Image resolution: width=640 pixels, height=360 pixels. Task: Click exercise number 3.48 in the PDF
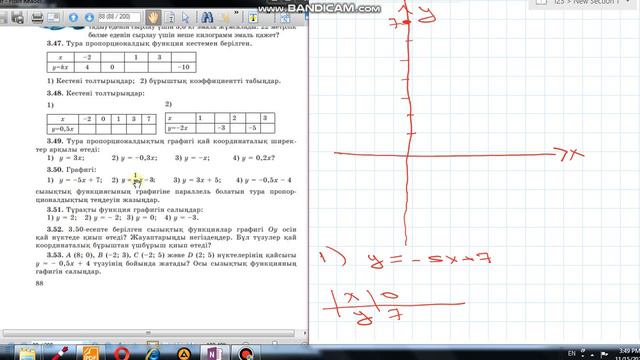tap(55, 93)
